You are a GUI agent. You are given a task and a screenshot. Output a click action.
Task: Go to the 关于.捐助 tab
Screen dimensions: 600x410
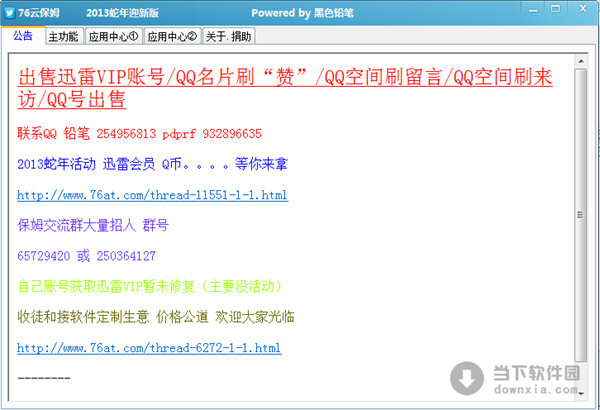tap(229, 37)
